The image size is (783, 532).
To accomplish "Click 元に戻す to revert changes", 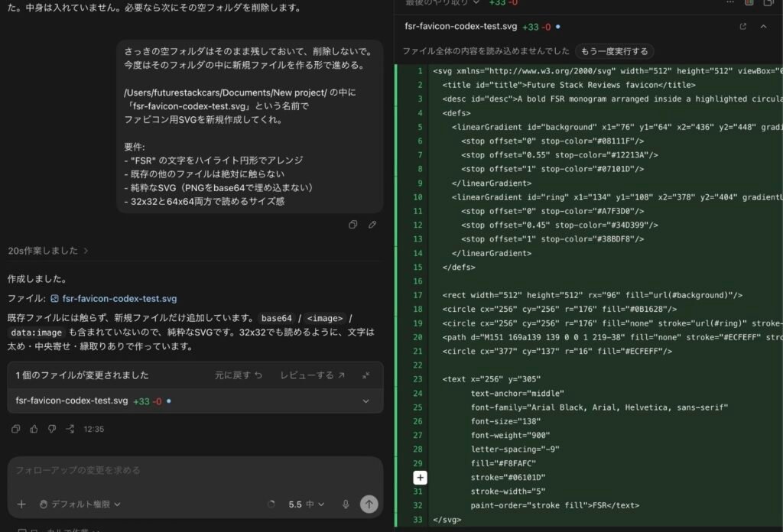I will (x=239, y=375).
